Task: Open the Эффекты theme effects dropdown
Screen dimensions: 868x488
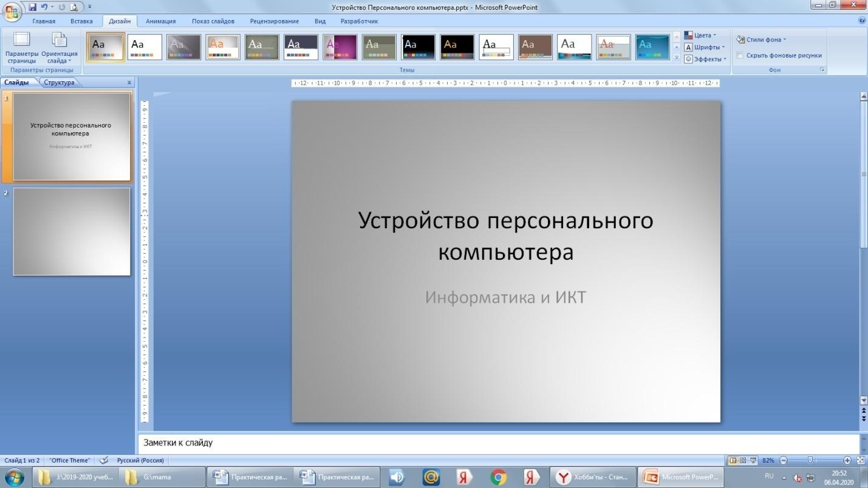Action: [705, 59]
